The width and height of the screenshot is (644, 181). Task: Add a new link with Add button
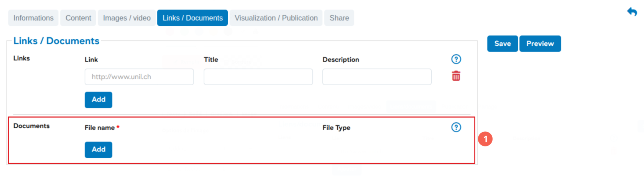pyautogui.click(x=99, y=100)
